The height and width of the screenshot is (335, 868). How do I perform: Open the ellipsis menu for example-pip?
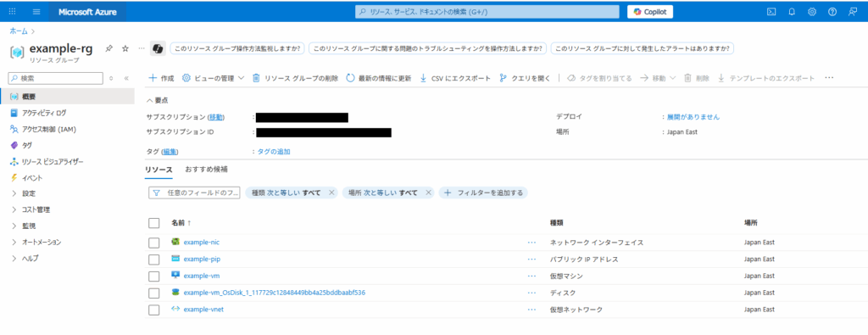[532, 260]
